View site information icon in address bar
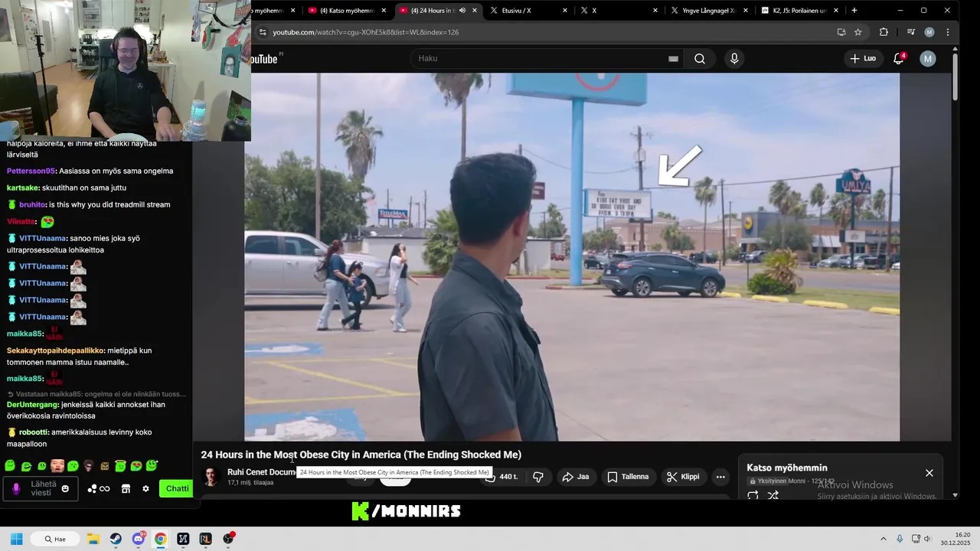The image size is (980, 551). coord(263,32)
